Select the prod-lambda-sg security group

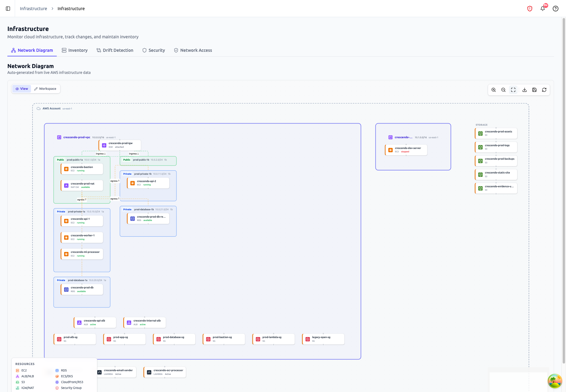pyautogui.click(x=274, y=339)
